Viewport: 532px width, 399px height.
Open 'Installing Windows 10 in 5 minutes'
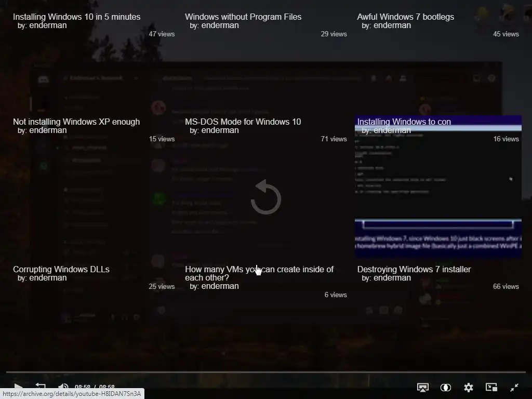tap(77, 17)
